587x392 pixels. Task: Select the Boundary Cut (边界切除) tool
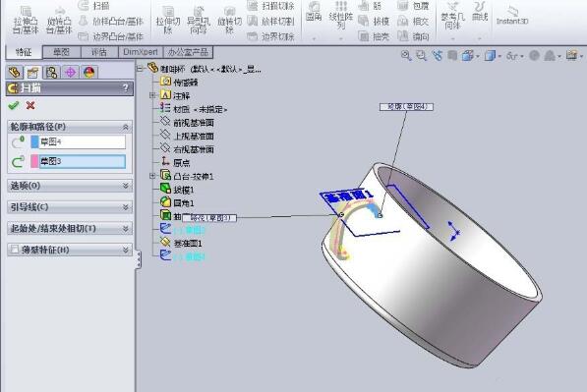(271, 36)
